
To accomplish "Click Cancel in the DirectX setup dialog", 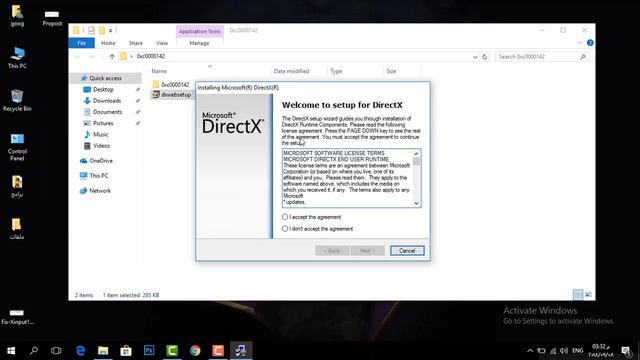I will tap(407, 251).
